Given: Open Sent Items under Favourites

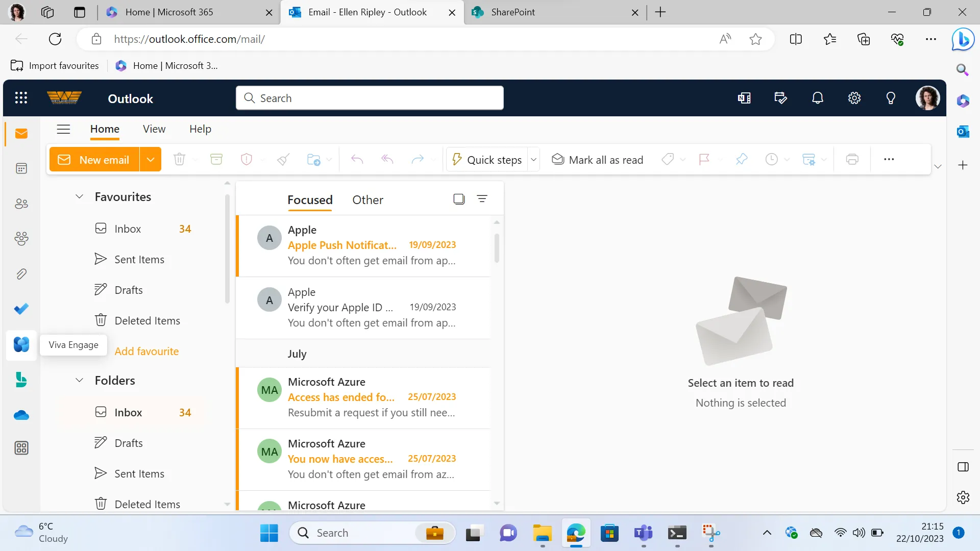Looking at the screenshot, I should click(139, 260).
